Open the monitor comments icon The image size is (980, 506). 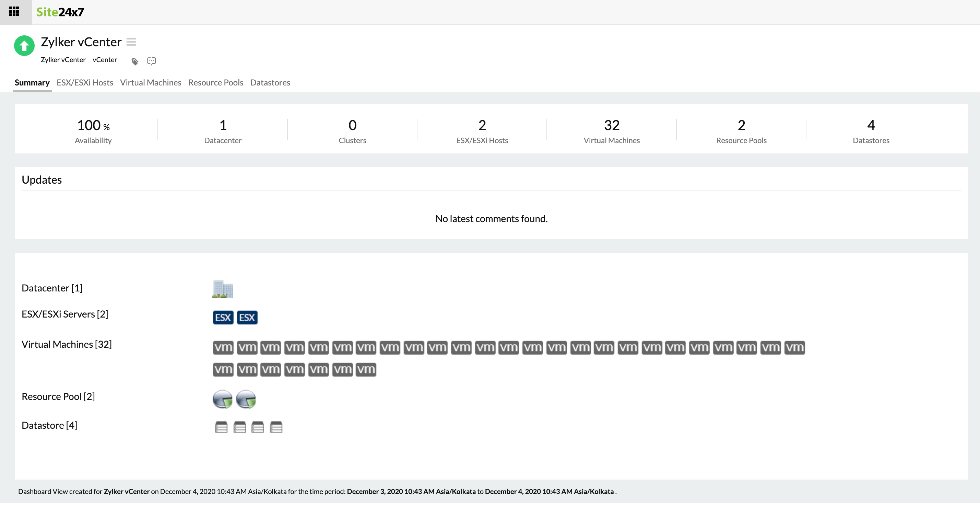[151, 61]
